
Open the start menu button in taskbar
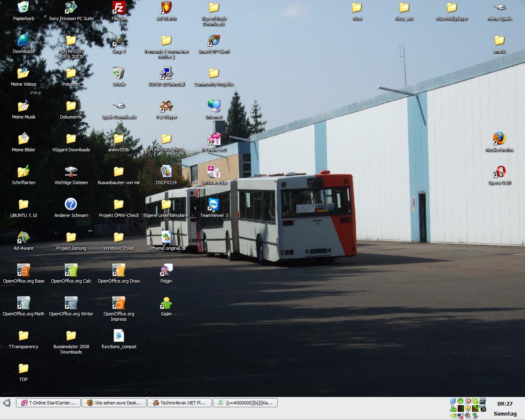7,403
